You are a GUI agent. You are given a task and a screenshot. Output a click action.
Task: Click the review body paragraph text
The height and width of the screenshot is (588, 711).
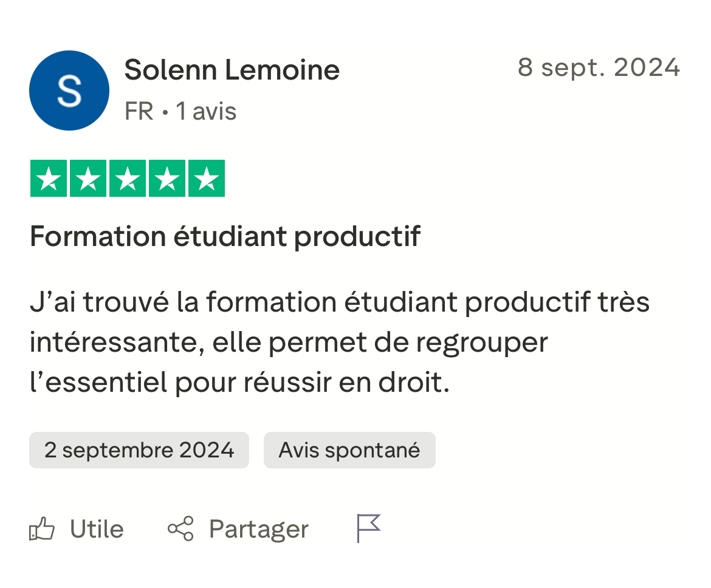pos(340,342)
